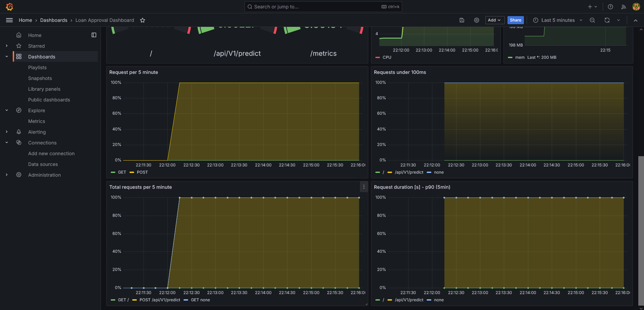
Task: Open the user profile avatar
Action: [636, 7]
